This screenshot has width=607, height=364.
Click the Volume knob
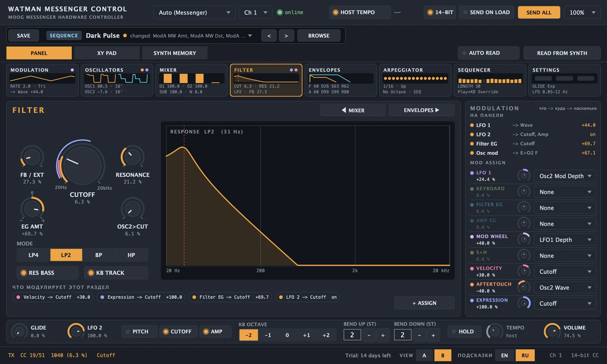[x=552, y=331]
